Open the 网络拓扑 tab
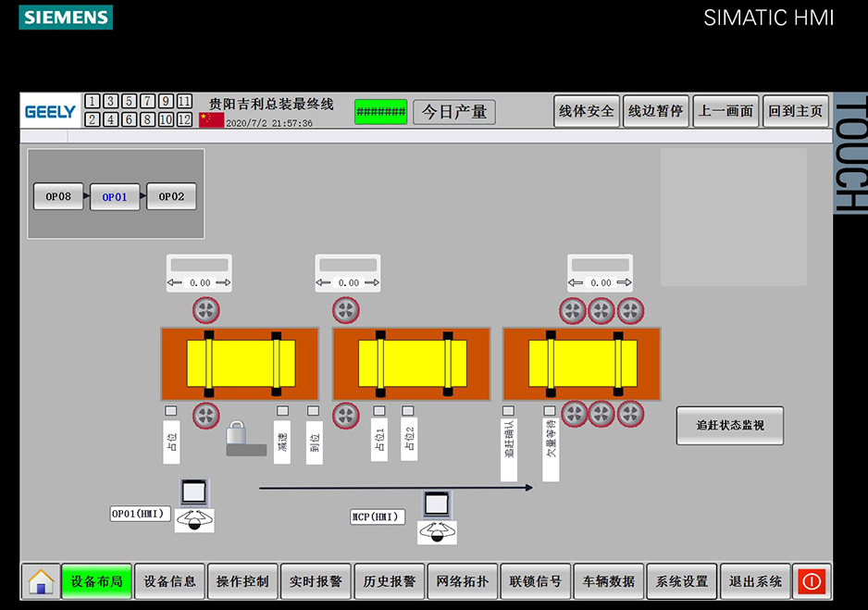The width and height of the screenshot is (868, 610). [x=462, y=581]
